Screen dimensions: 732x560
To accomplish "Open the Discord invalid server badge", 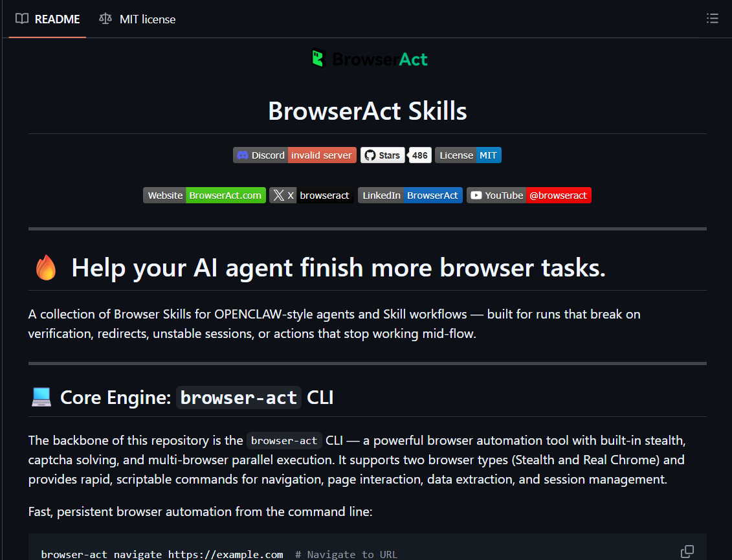I will [x=294, y=155].
